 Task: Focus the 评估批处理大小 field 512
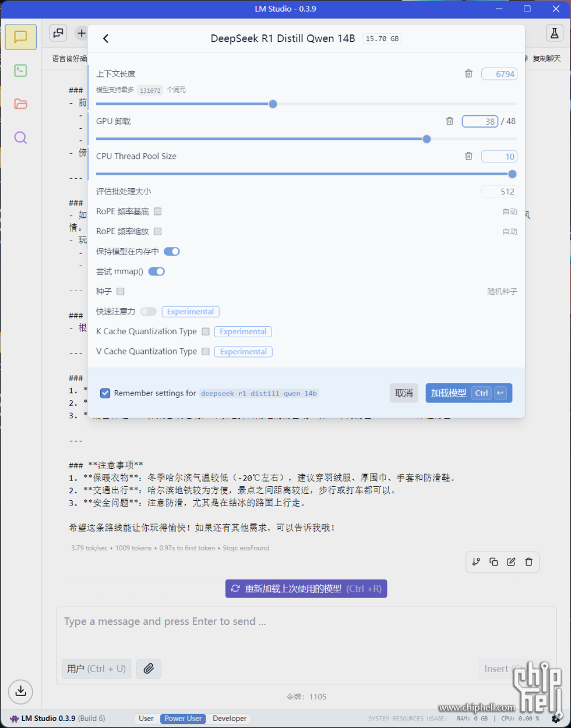(499, 192)
